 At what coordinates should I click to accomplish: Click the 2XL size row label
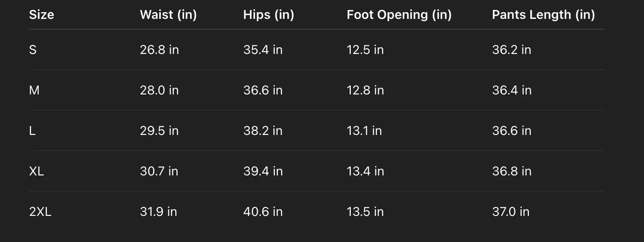pos(40,212)
